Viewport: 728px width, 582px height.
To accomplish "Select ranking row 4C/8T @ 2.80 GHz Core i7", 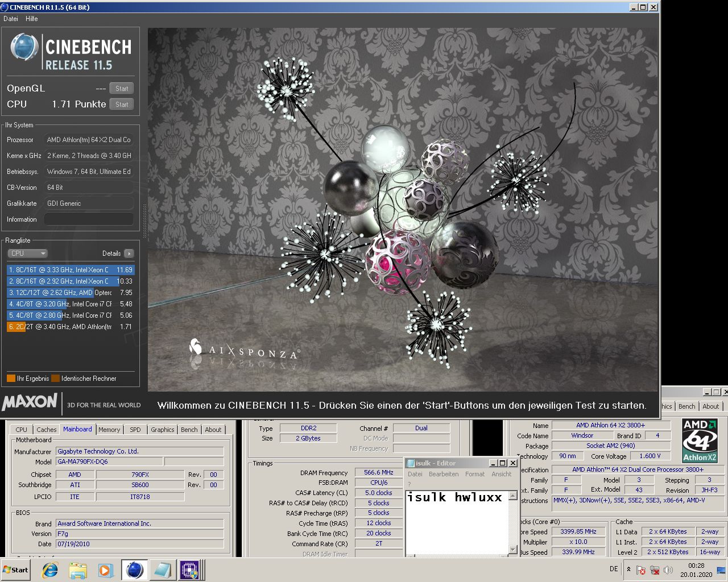I will tap(71, 315).
